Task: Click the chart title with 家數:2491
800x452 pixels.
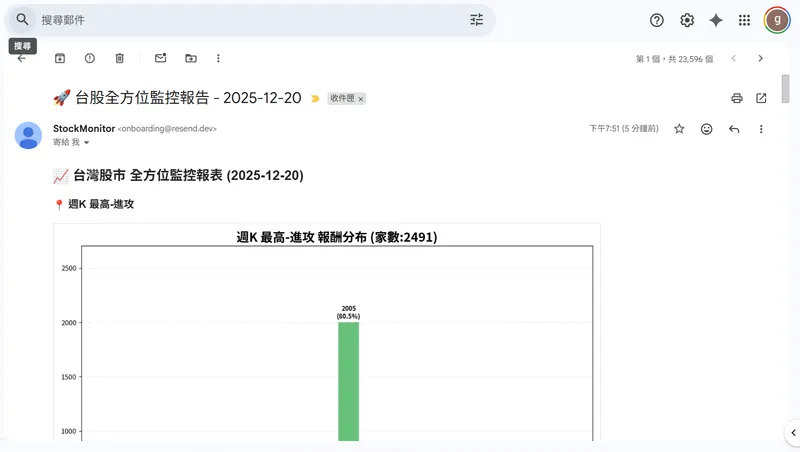Action: (337, 237)
